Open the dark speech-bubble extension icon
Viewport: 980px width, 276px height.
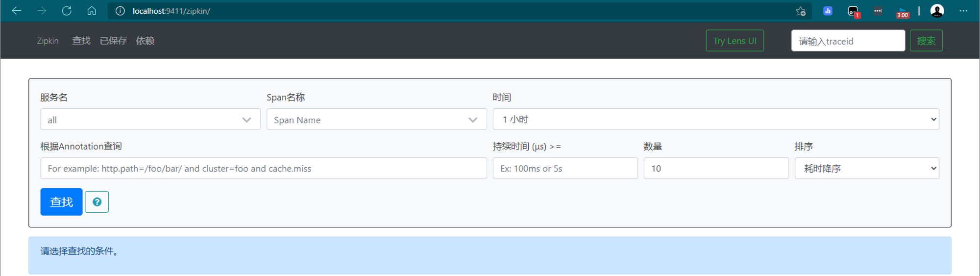(878, 11)
